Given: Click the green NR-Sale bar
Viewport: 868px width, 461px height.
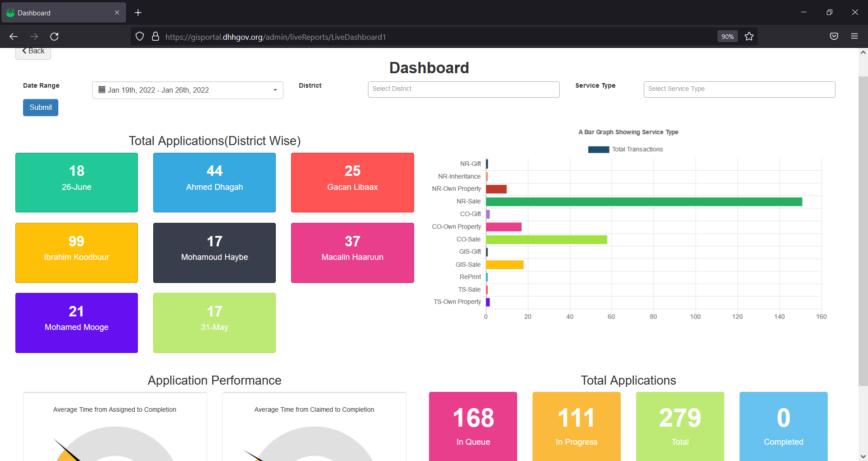Looking at the screenshot, I should tap(644, 202).
